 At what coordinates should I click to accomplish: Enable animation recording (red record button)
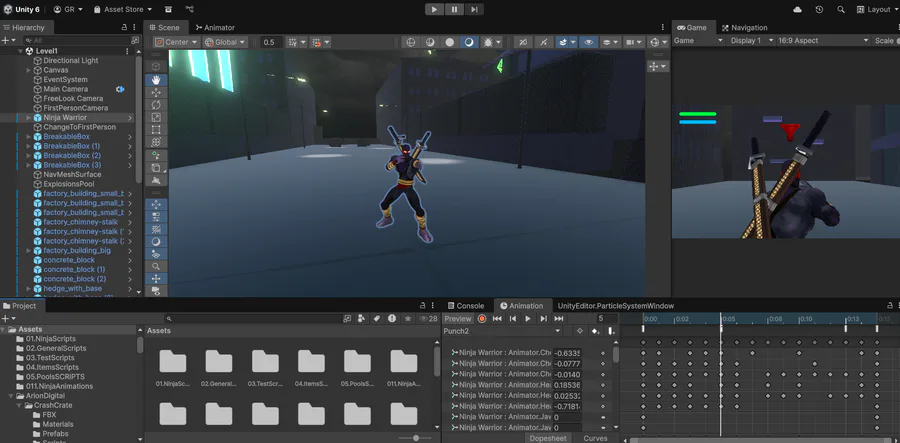(482, 318)
